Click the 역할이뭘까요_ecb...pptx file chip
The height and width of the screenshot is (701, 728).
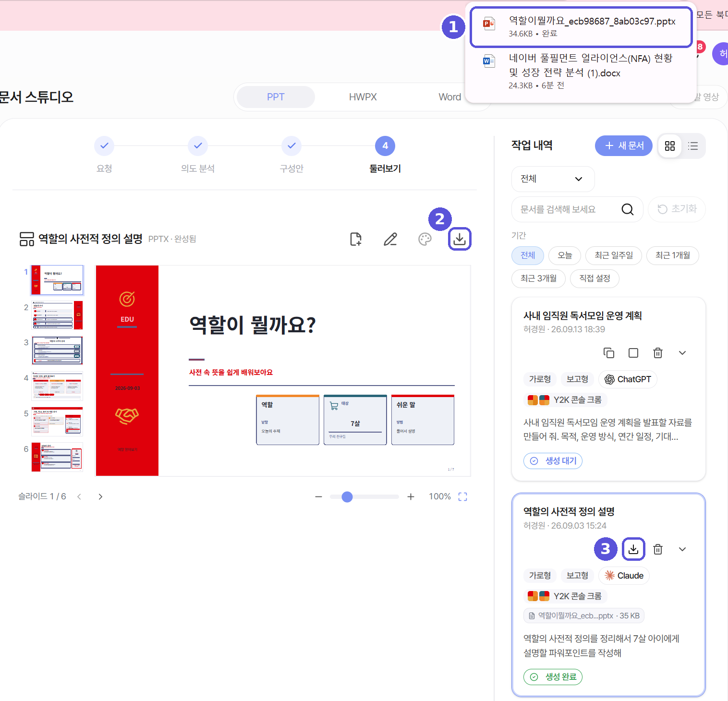point(584,616)
